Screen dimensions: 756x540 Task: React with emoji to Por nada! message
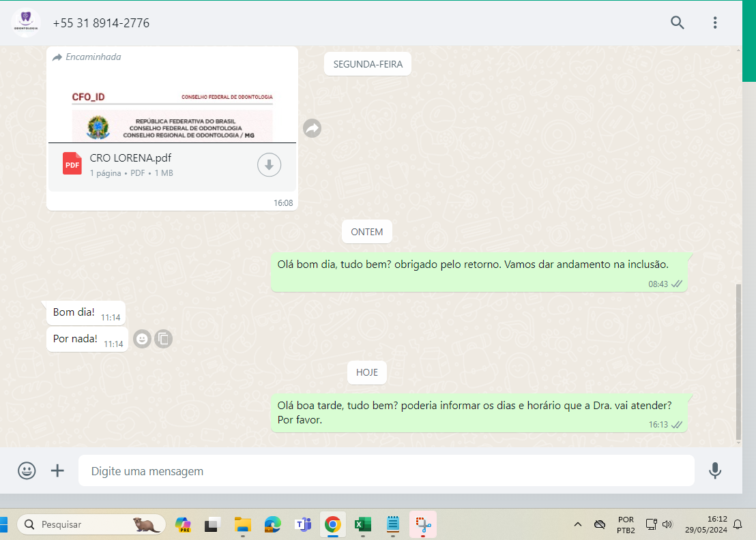pos(142,339)
